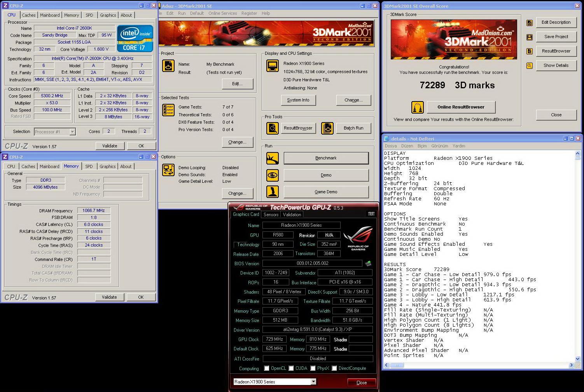Click the Display and CPU Settings monitor icon

tap(272, 66)
